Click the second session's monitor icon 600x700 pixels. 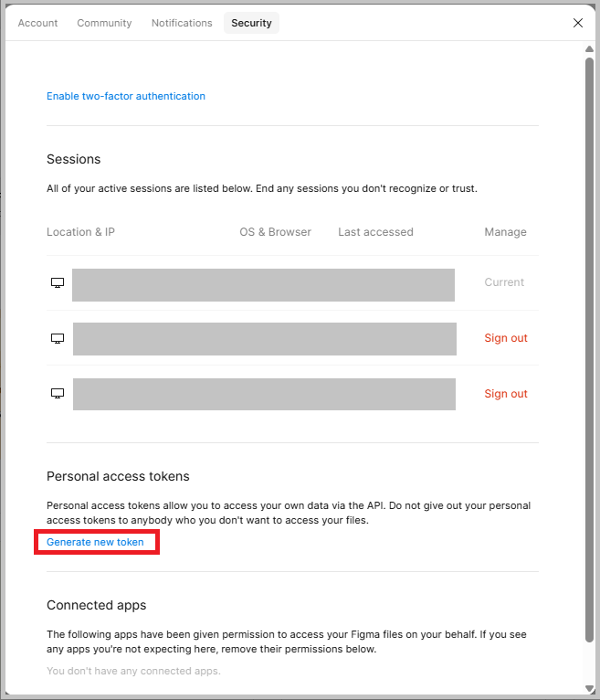(58, 338)
